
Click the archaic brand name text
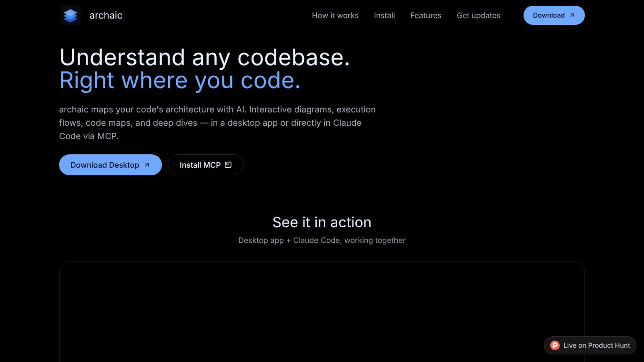tap(106, 15)
